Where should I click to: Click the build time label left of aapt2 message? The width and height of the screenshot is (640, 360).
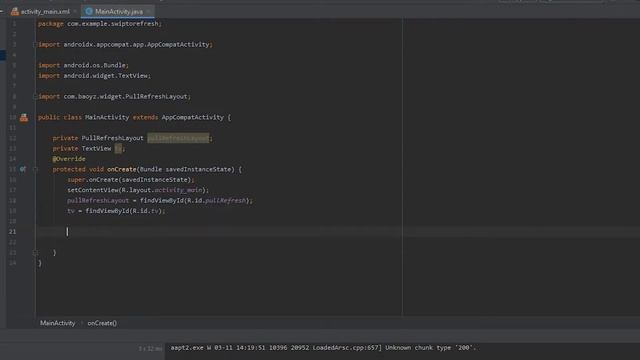click(150, 349)
